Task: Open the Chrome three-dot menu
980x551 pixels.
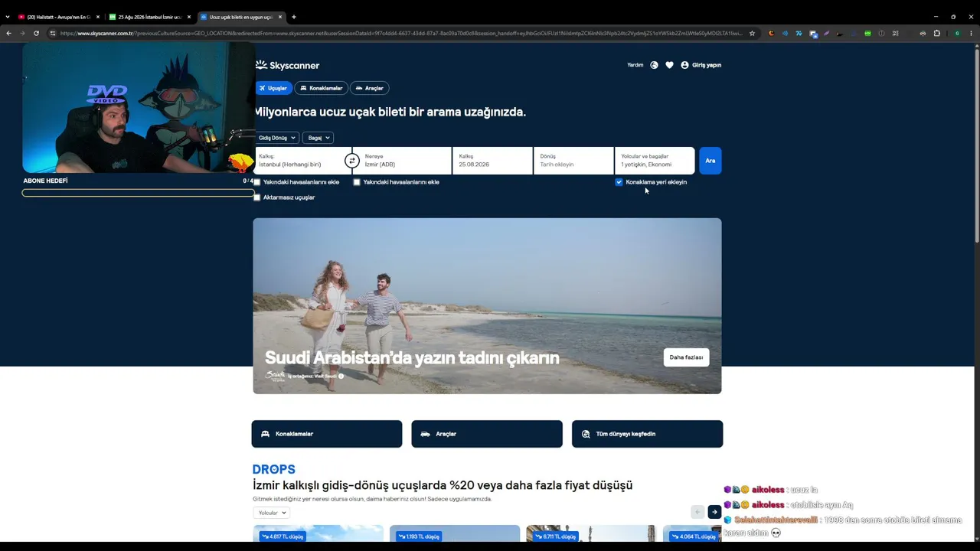Action: pyautogui.click(x=972, y=33)
